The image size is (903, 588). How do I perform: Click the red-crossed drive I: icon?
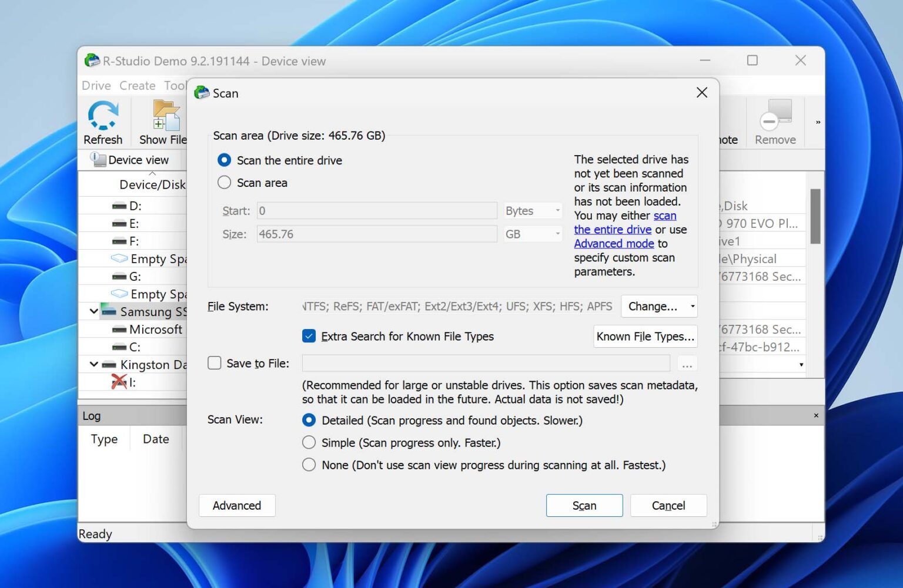tap(120, 382)
